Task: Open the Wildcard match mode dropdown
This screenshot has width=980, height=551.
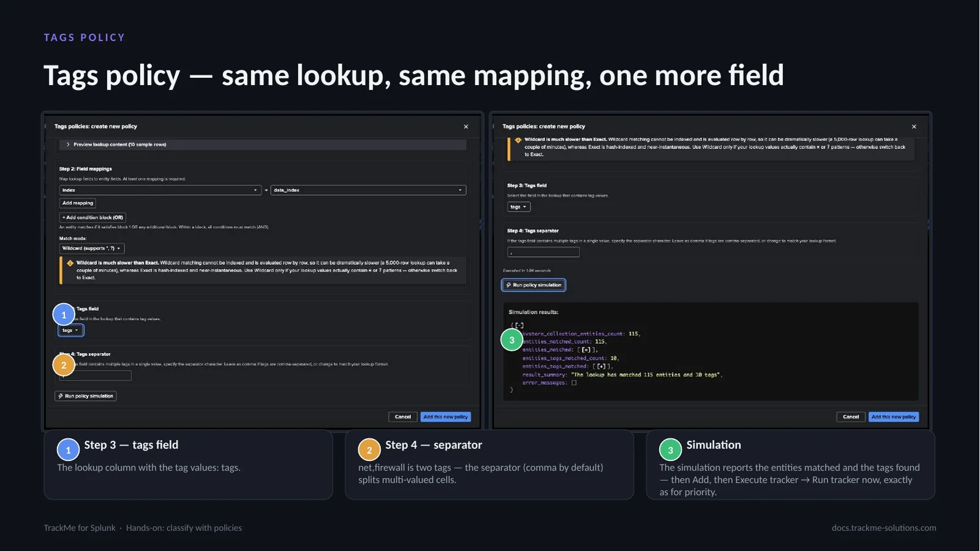Action: pyautogui.click(x=92, y=248)
